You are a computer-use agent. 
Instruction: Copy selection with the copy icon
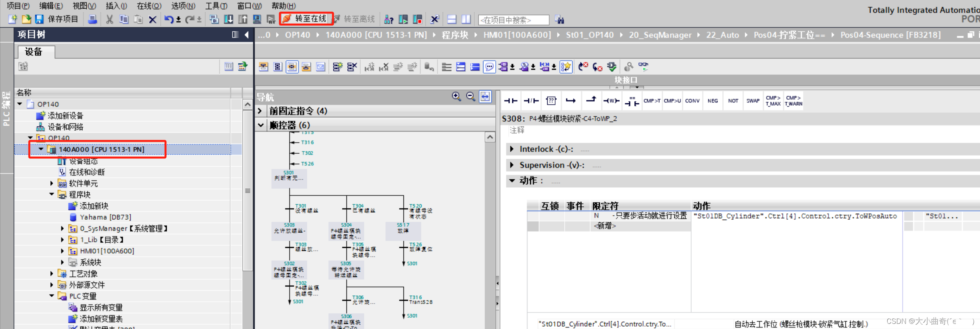[x=124, y=19]
